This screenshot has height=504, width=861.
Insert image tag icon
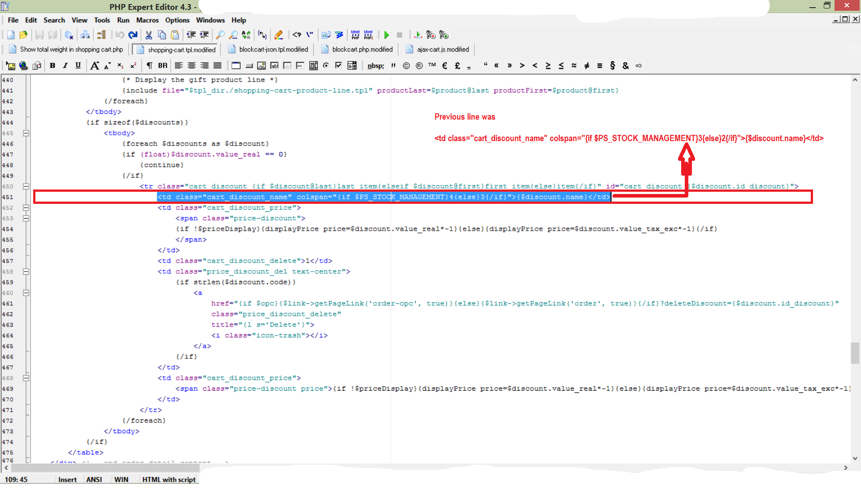tap(10, 66)
